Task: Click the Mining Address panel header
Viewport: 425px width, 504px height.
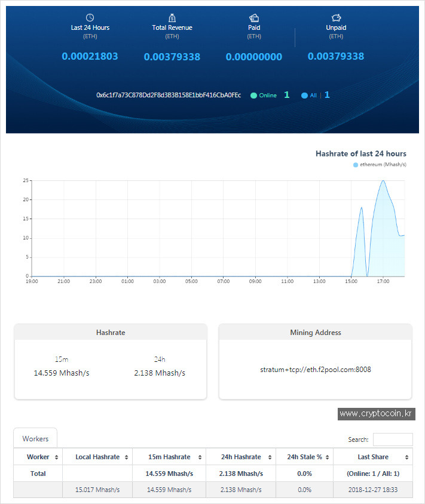Action: (316, 333)
